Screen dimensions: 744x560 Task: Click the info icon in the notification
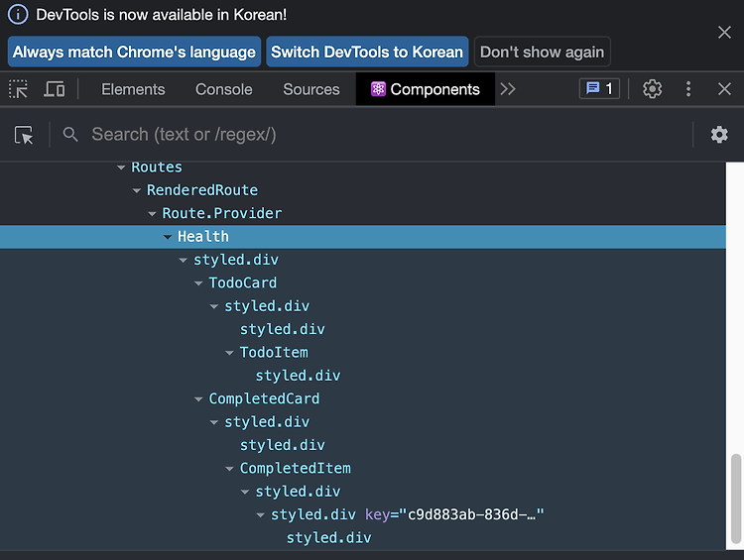click(x=18, y=14)
